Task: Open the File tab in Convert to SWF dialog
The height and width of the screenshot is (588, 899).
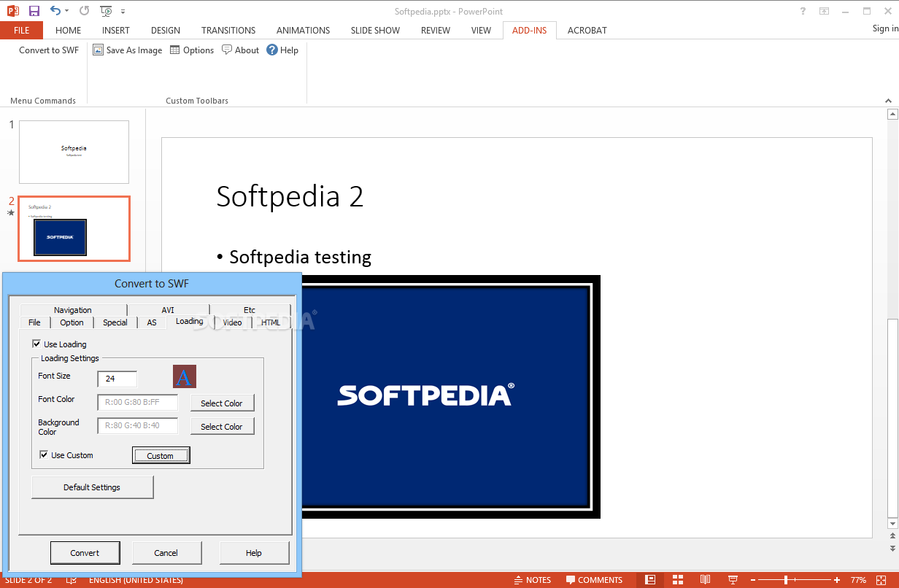Action: tap(34, 322)
